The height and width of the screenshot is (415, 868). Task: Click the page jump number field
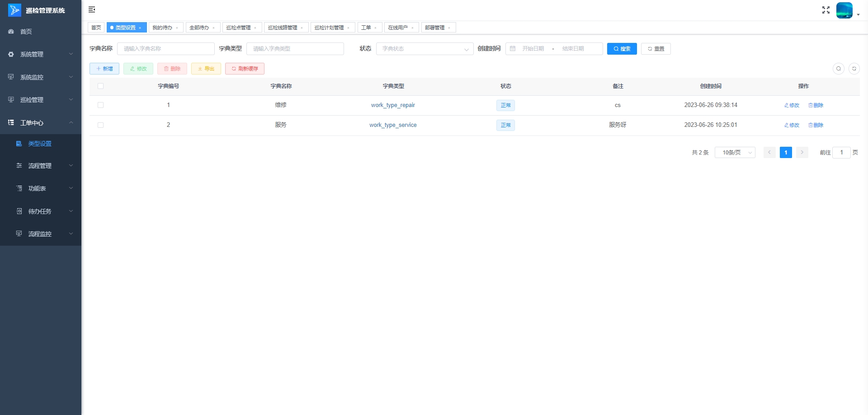(841, 153)
